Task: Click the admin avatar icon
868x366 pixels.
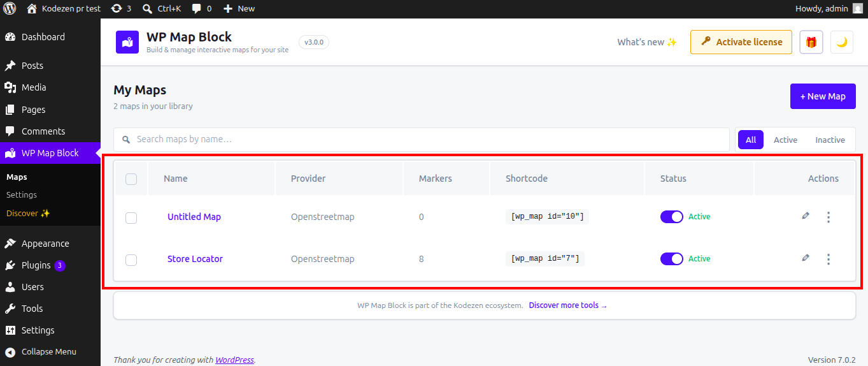Action: tap(858, 8)
